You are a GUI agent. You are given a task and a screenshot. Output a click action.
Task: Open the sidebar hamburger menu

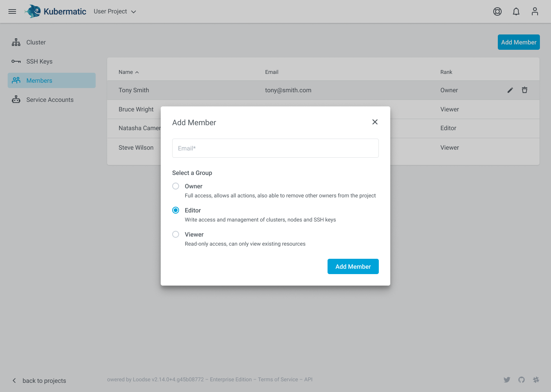tap(12, 11)
